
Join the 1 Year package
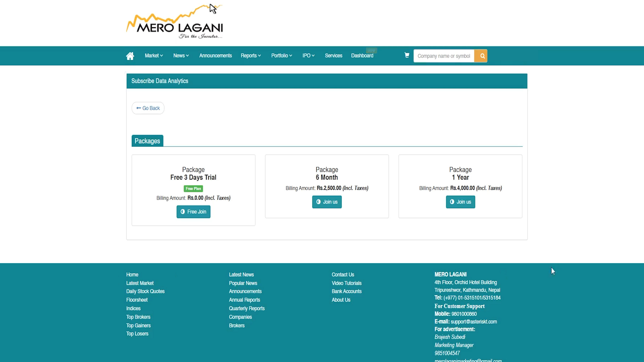(x=460, y=202)
